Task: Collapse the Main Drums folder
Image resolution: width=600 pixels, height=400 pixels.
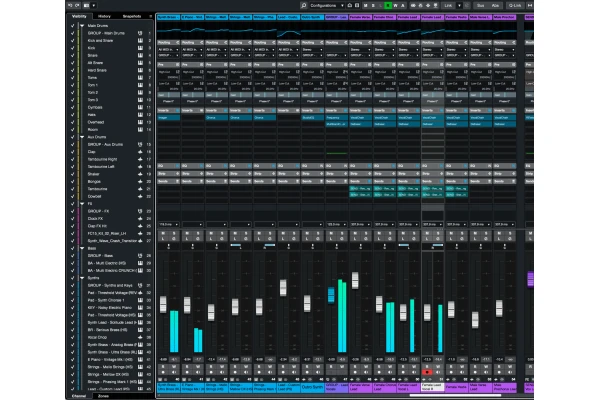Action: (82, 26)
